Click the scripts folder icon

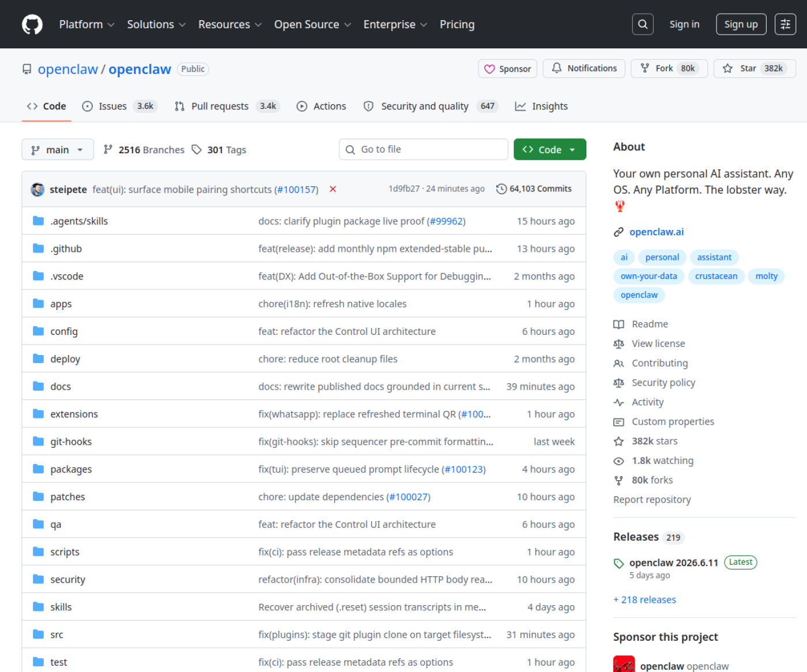39,552
